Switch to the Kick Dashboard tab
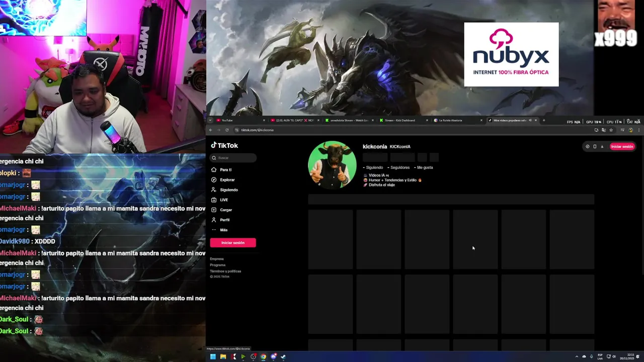The height and width of the screenshot is (362, 644). pyautogui.click(x=403, y=120)
